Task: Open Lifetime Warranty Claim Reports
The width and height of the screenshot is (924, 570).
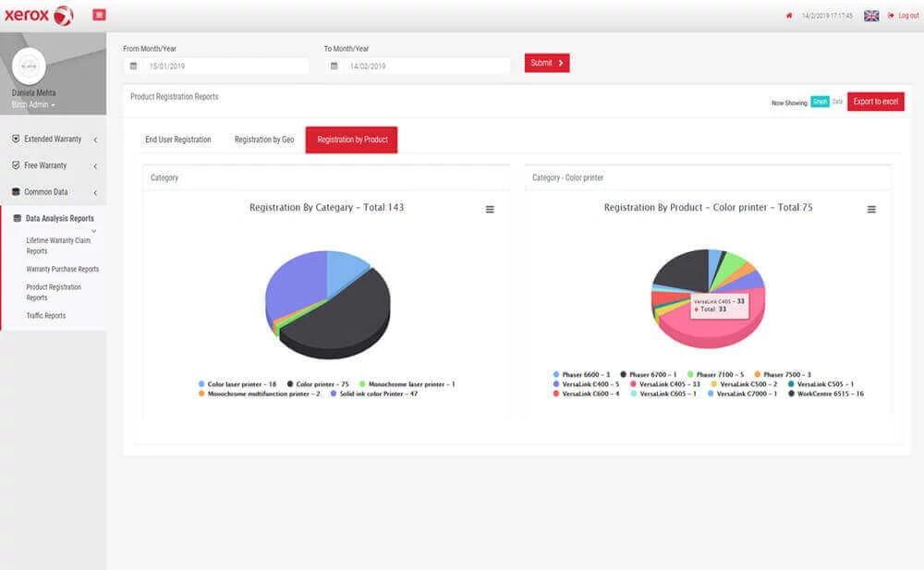Action: (57, 246)
